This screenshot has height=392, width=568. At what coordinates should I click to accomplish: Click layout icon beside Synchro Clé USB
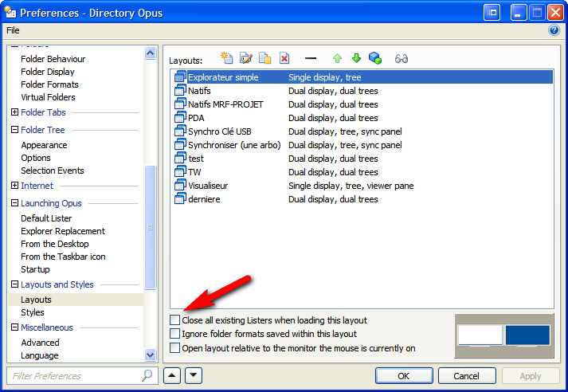(180, 131)
